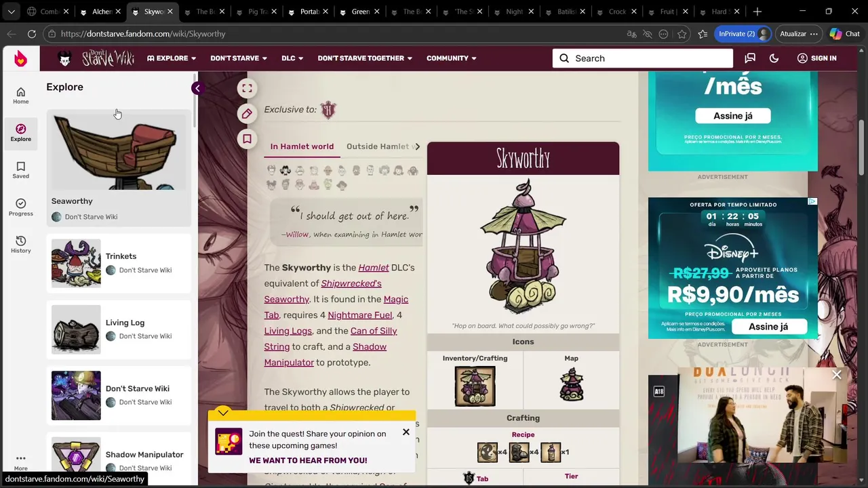Viewport: 868px width, 488px height.
Task: Open the Nightmare Fuel text link
Action: pyautogui.click(x=359, y=315)
